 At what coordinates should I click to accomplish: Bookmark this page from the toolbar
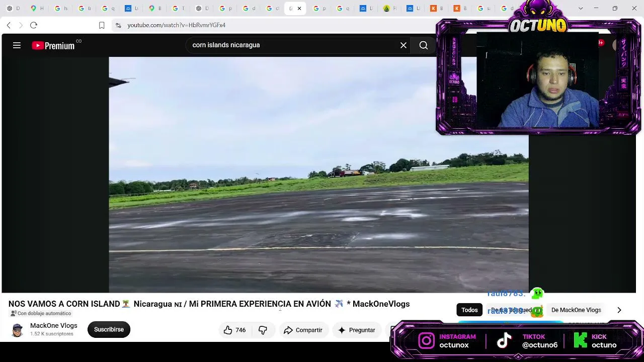(102, 25)
